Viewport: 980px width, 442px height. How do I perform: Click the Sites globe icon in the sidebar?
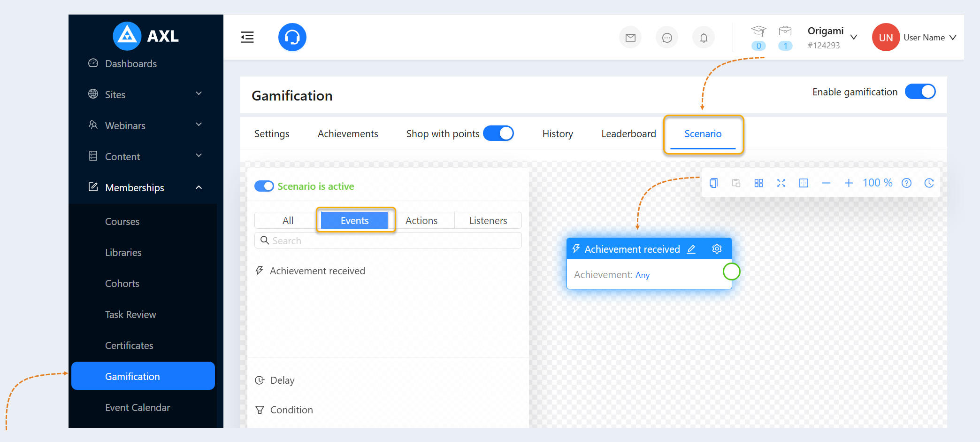[x=93, y=94]
